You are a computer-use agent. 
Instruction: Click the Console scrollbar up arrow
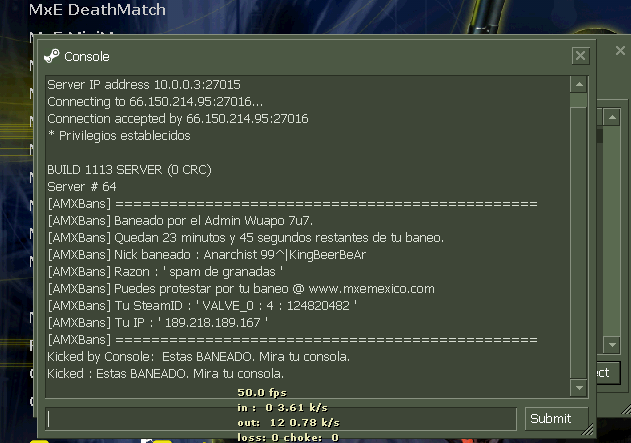579,84
